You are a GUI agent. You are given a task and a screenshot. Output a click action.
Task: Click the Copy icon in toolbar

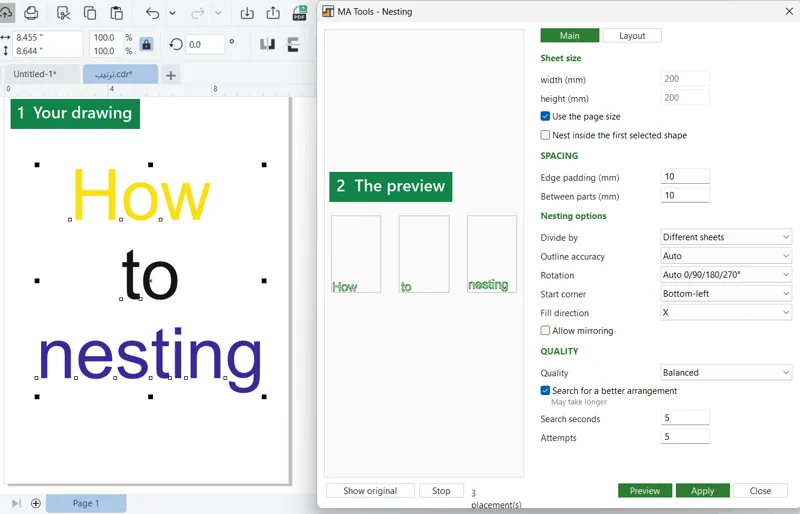pyautogui.click(x=90, y=13)
